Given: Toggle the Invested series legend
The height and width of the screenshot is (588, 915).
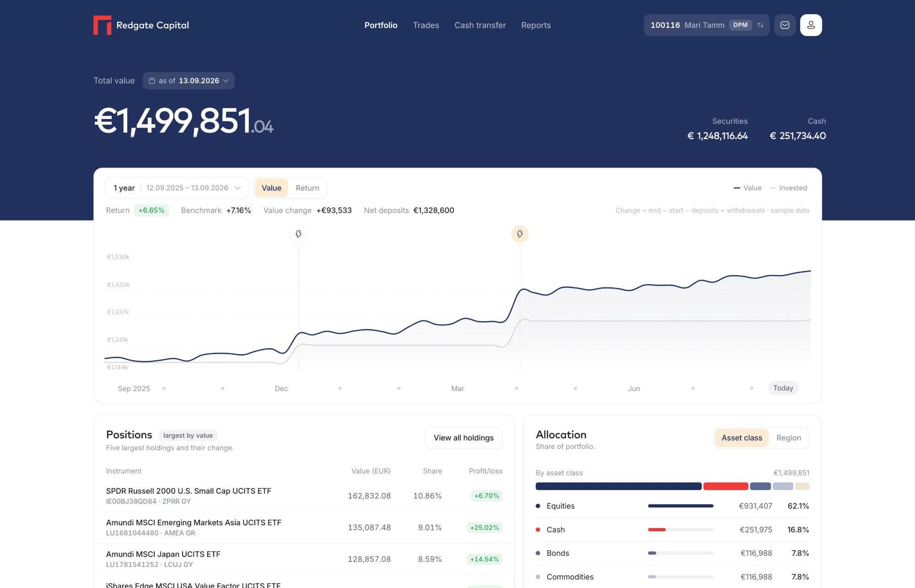Looking at the screenshot, I should pos(788,188).
